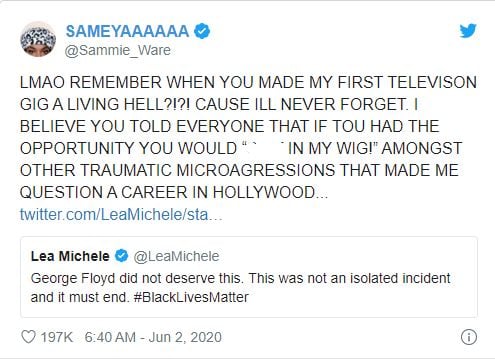Click the OTHER TRAUMATIC MICROAGRESSIONS line

click(x=239, y=170)
